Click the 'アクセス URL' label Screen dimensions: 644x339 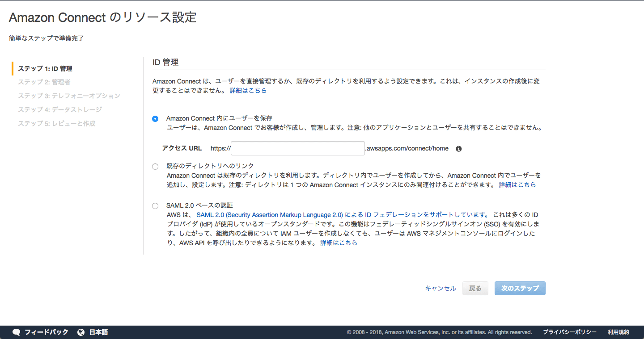pos(182,148)
